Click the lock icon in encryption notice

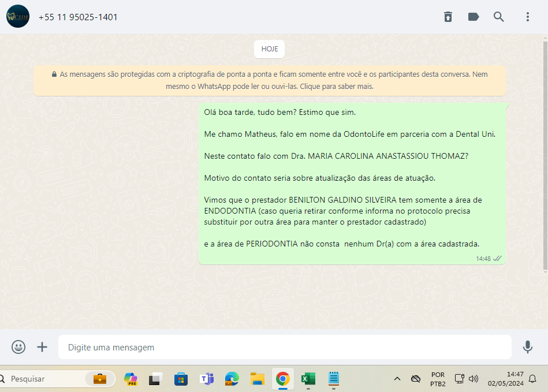click(x=54, y=74)
